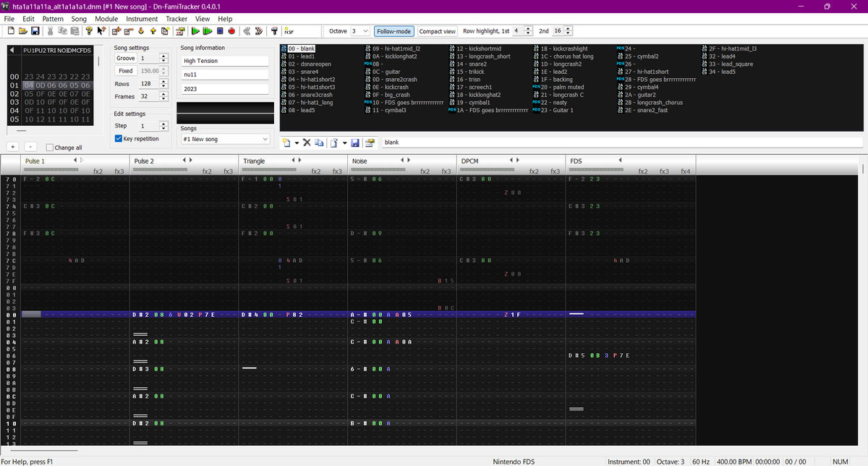Open the Pattern menu
Screen dimensions: 868x466
coord(53,19)
